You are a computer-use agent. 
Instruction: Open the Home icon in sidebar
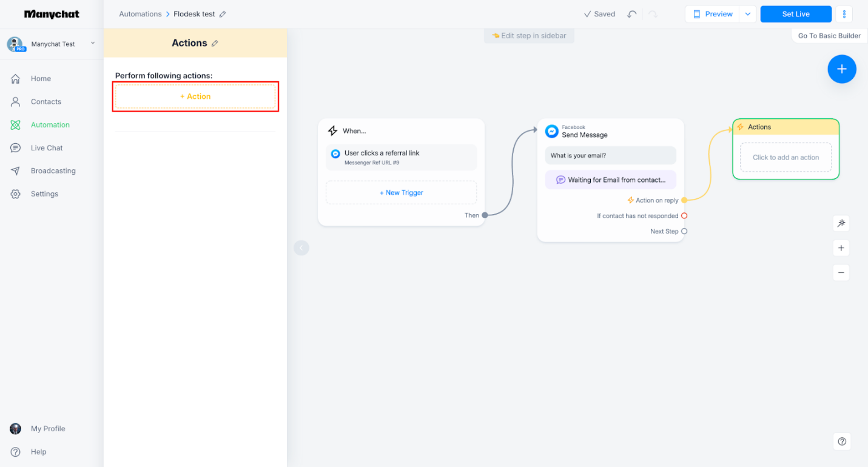tap(16, 78)
